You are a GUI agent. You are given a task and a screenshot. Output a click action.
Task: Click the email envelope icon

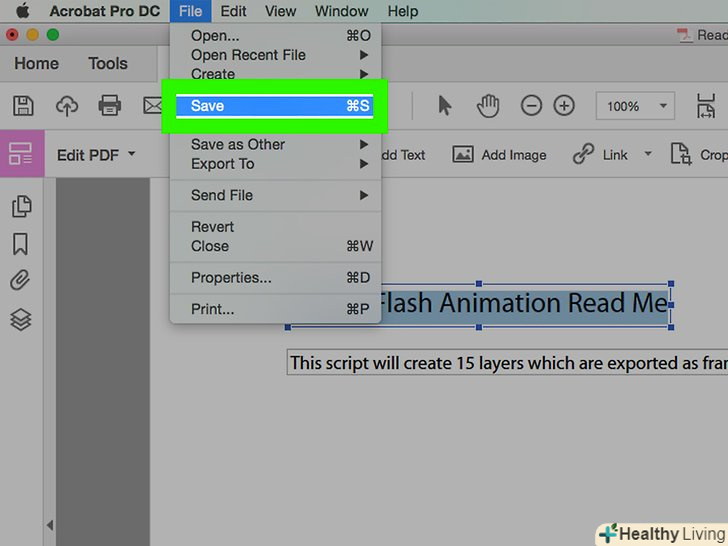pyautogui.click(x=152, y=106)
